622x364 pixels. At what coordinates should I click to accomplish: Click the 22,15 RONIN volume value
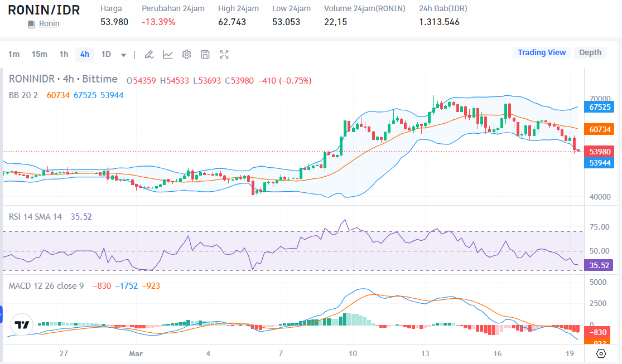coord(336,22)
